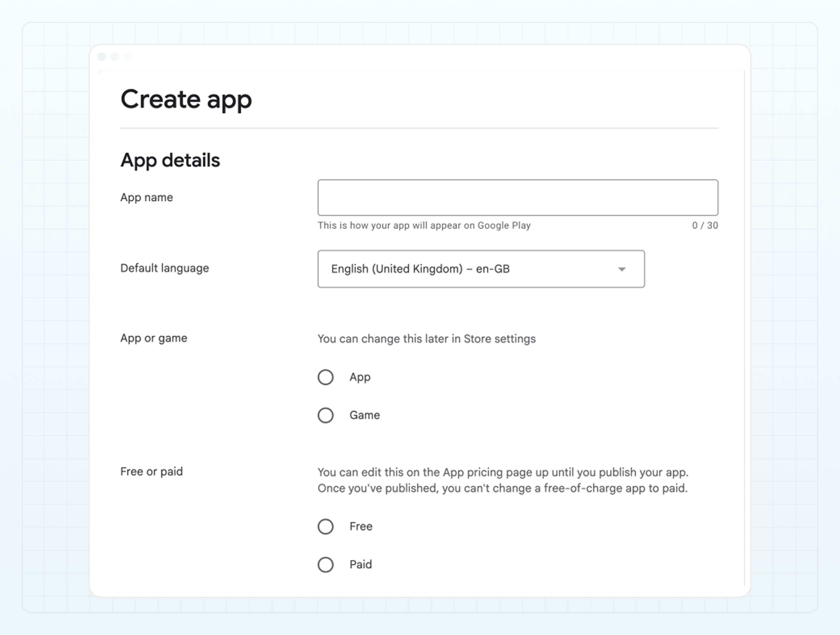
Task: Select the Game radio button
Action: [326, 415]
